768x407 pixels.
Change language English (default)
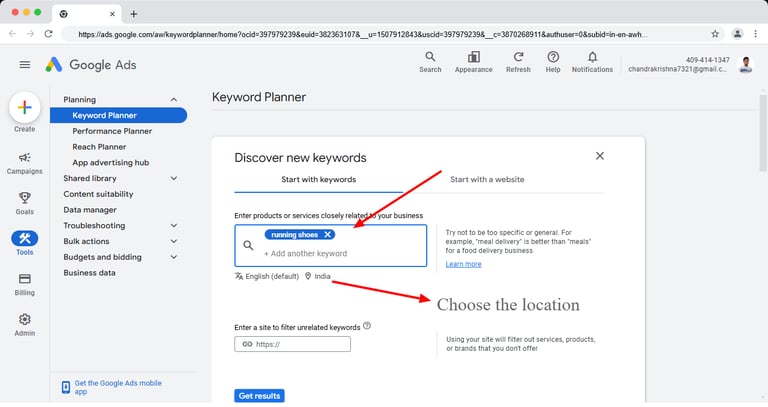click(x=267, y=276)
